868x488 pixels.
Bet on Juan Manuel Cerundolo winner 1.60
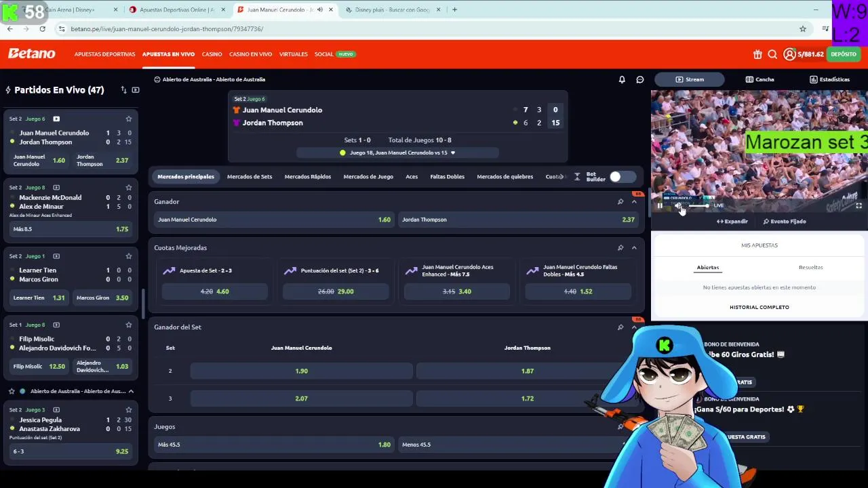274,220
